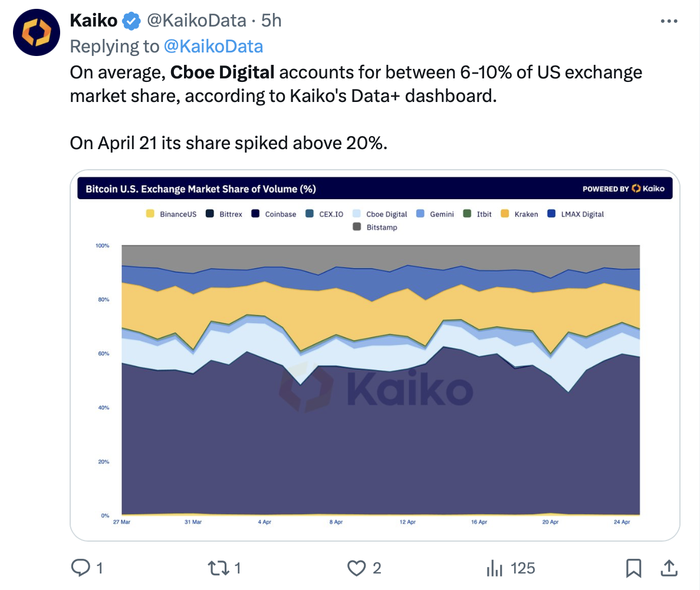Image resolution: width=700 pixels, height=590 pixels.
Task: Click the reply comment icon
Action: [80, 568]
